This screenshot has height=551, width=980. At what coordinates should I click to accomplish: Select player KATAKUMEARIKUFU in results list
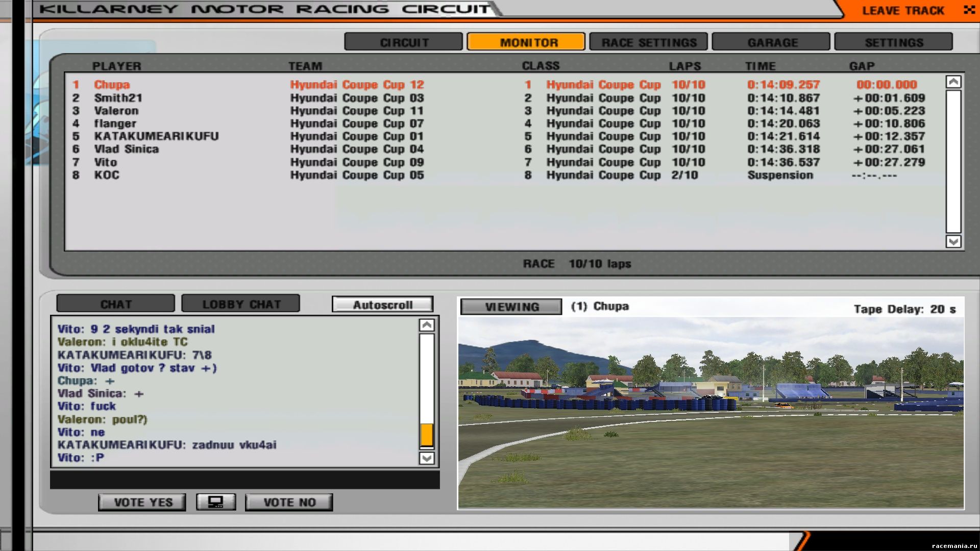pyautogui.click(x=156, y=136)
